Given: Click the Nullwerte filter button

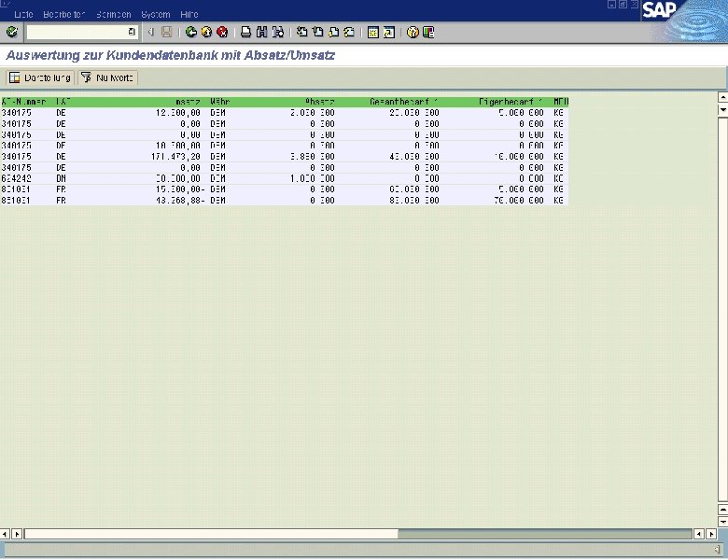Looking at the screenshot, I should point(107,77).
